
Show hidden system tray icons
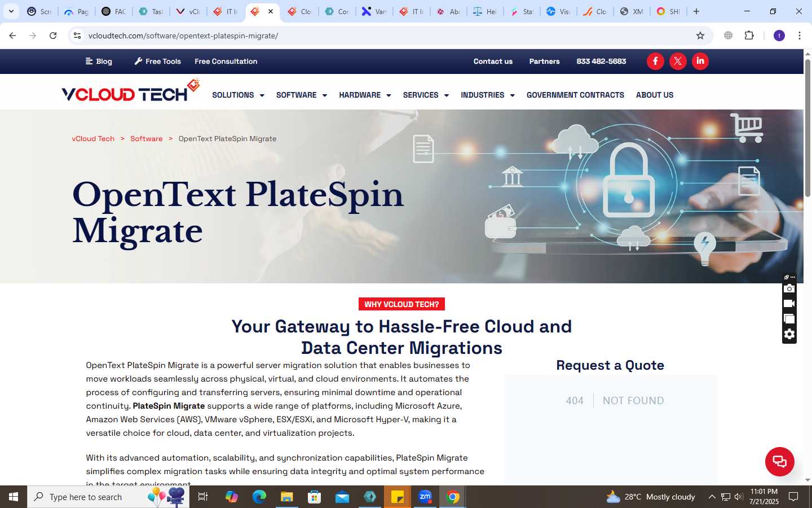pos(712,497)
